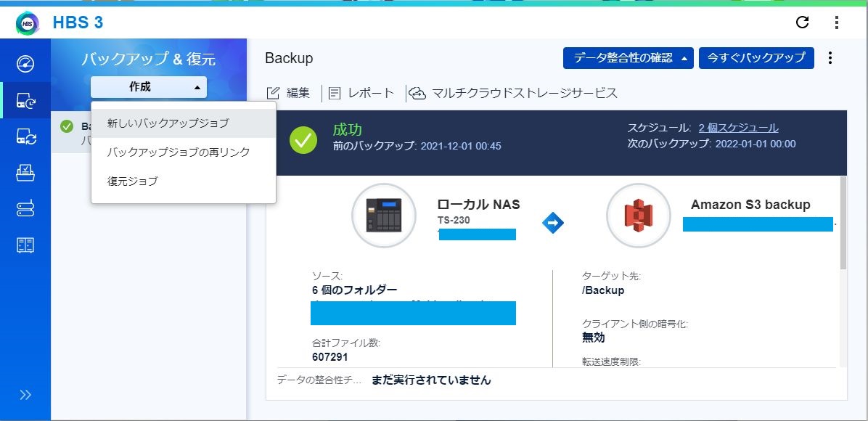Click the local NAS device thumbnail
868x421 pixels.
384,215
